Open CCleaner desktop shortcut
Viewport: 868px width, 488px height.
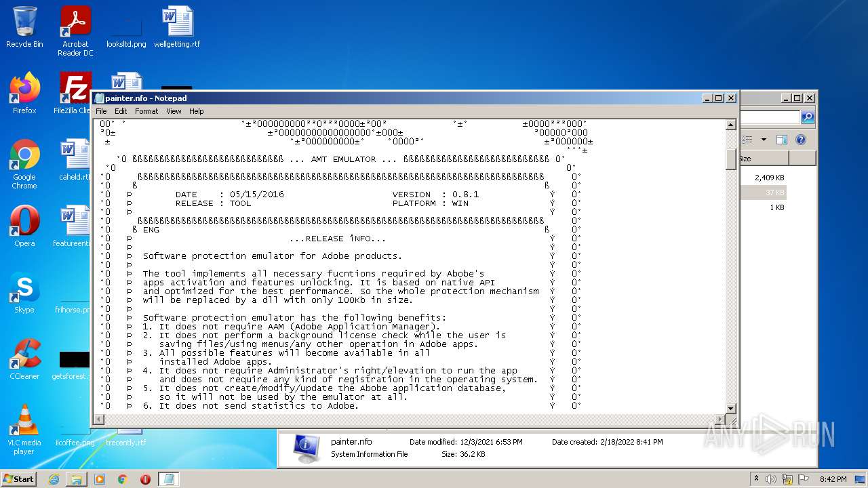click(24, 359)
